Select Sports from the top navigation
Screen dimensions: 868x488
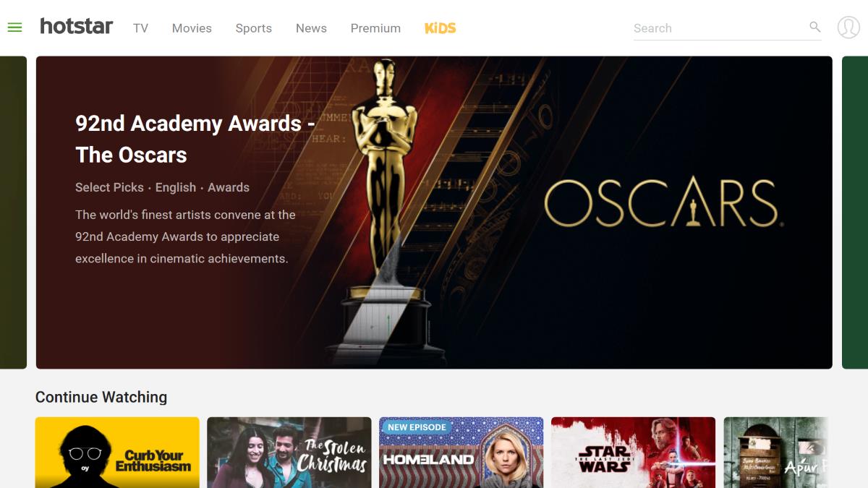pos(253,28)
